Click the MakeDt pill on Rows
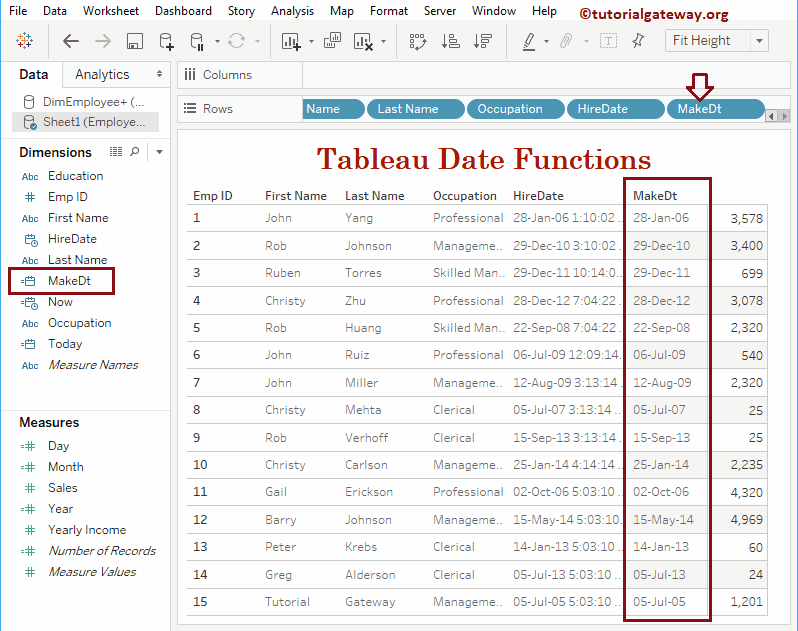 coord(716,109)
